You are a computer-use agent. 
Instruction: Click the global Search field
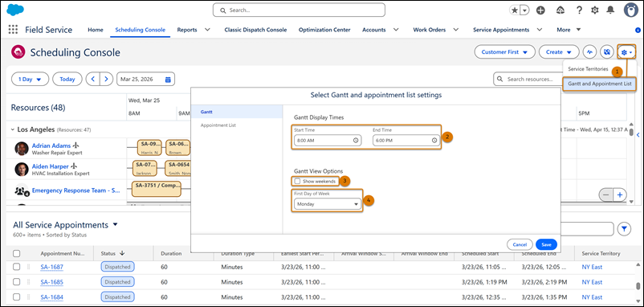click(x=299, y=10)
